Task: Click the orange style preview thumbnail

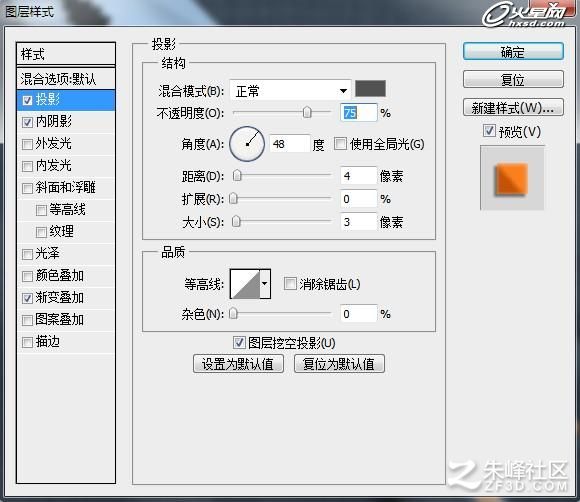Action: click(x=512, y=178)
